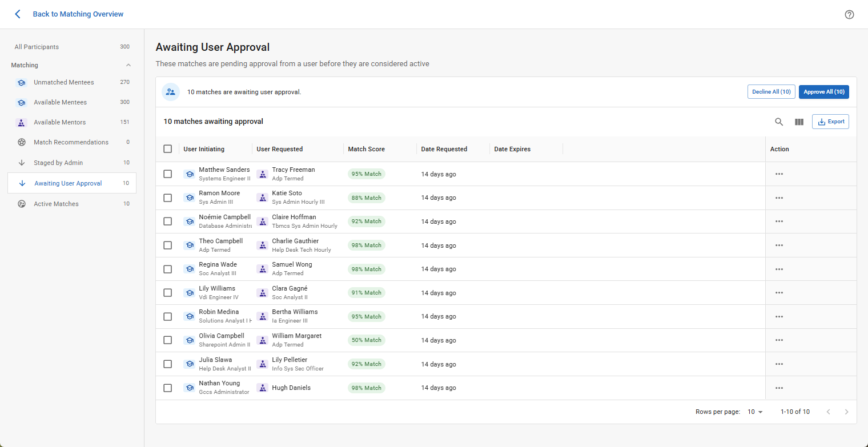Check the Lily Williams row checkbox

click(x=167, y=293)
